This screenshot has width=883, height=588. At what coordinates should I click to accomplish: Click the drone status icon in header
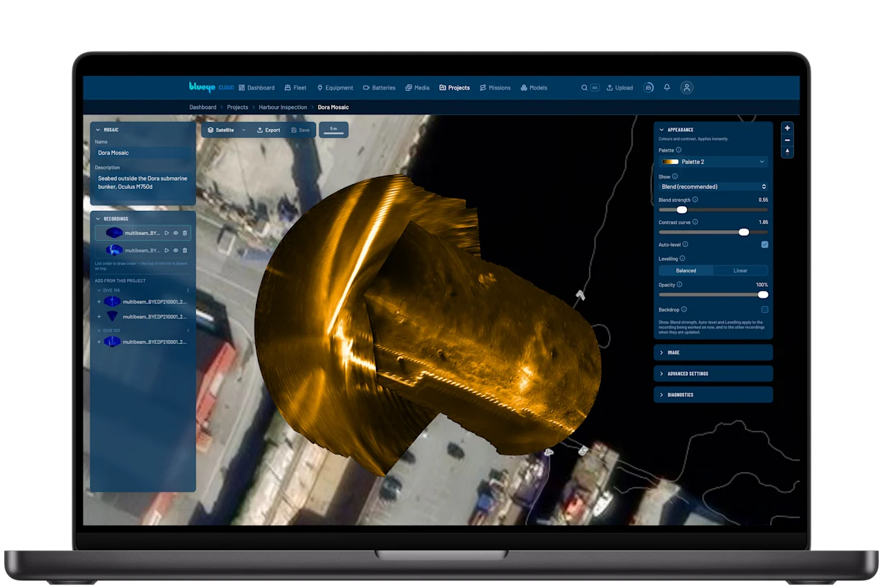coord(648,88)
